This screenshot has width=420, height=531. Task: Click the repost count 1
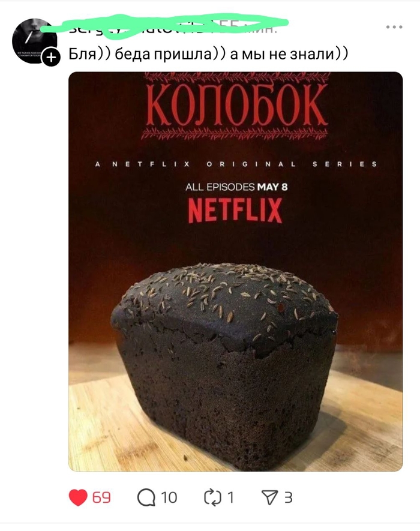(230, 498)
